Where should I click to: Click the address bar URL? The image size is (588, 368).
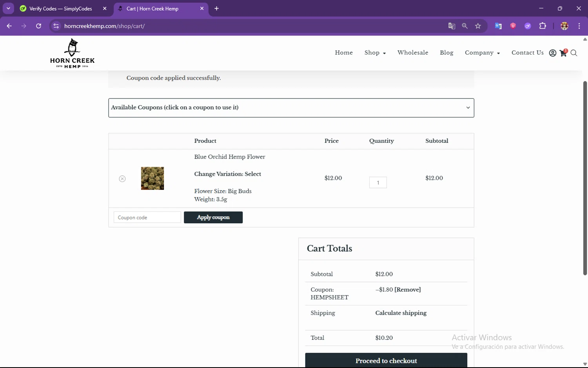[105, 26]
